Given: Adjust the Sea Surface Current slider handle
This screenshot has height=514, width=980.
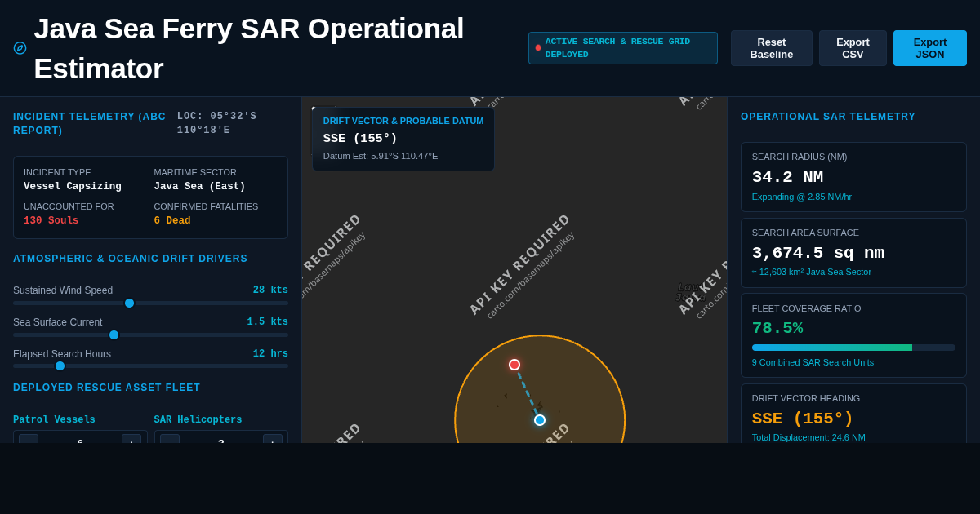Looking at the screenshot, I should (x=114, y=335).
